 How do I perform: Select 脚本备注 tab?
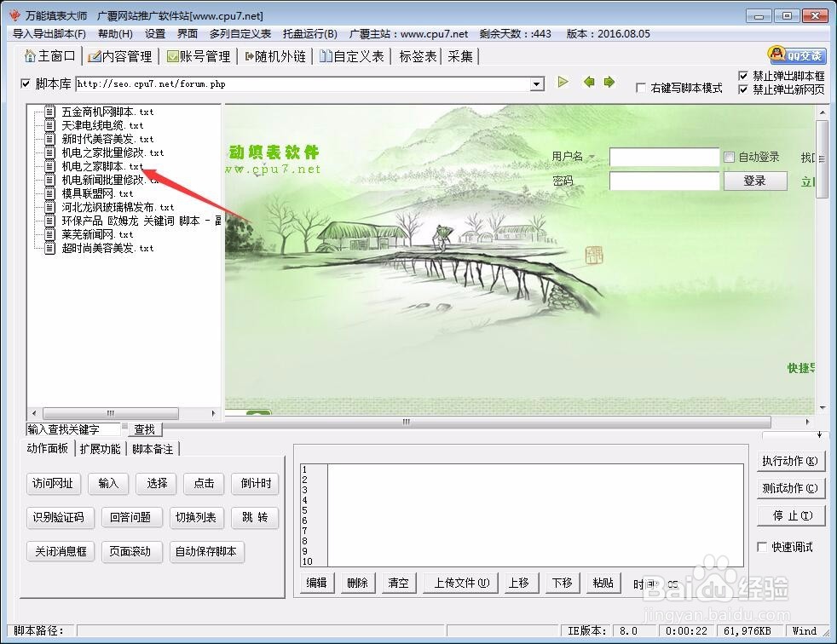(x=153, y=449)
